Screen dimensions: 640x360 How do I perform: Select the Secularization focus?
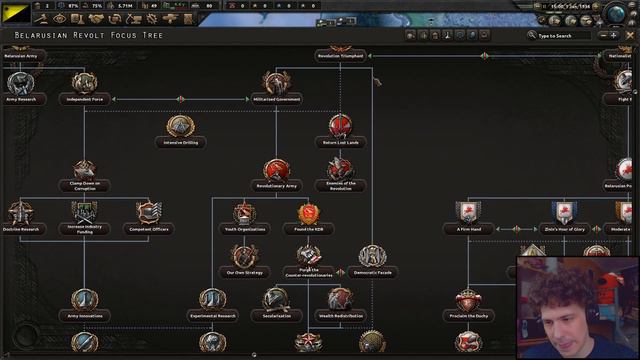[x=276, y=305]
